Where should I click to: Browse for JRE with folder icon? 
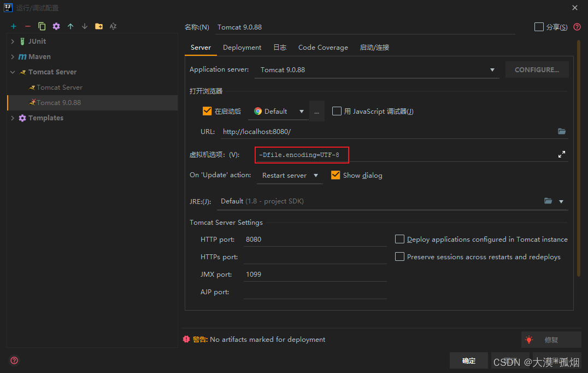click(x=548, y=201)
